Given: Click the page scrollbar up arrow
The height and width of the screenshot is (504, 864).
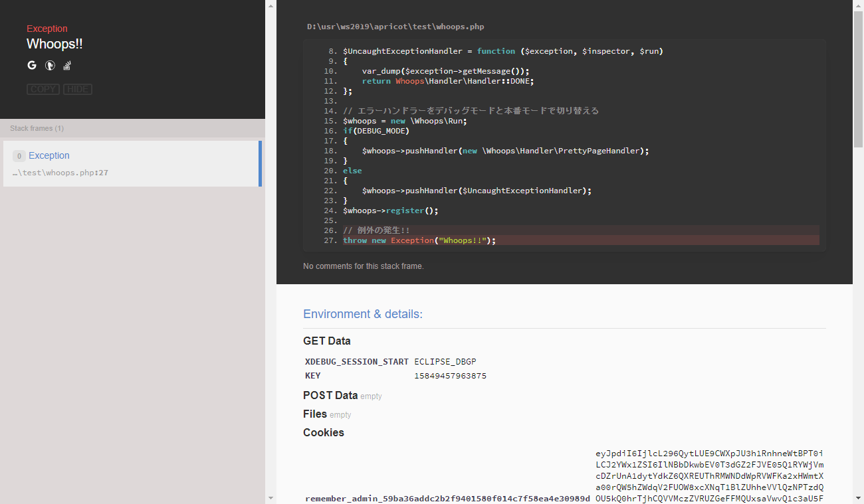Looking at the screenshot, I should pos(858,5).
